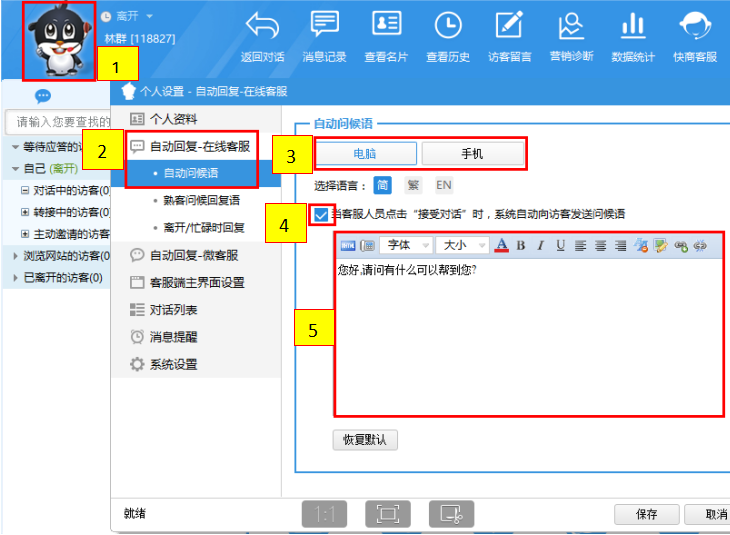Click the red font color icon
Viewport: 730px width, 535px height.
502,246
